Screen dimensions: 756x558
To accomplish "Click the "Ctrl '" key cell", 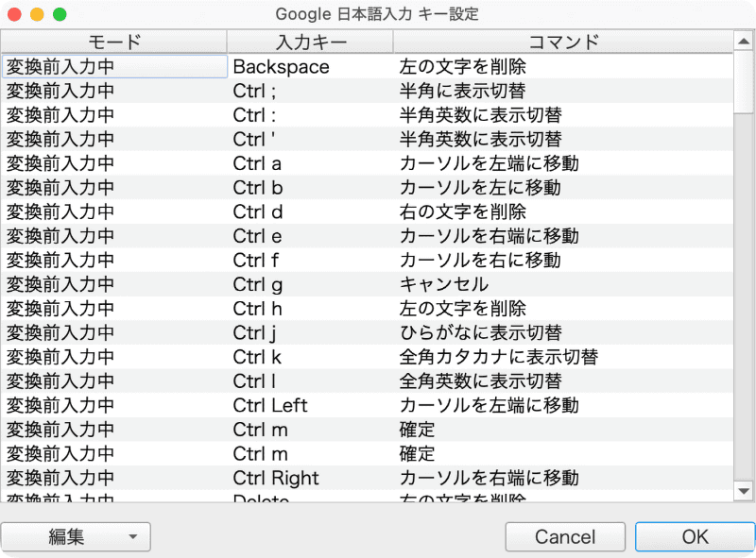I will coord(310,139).
